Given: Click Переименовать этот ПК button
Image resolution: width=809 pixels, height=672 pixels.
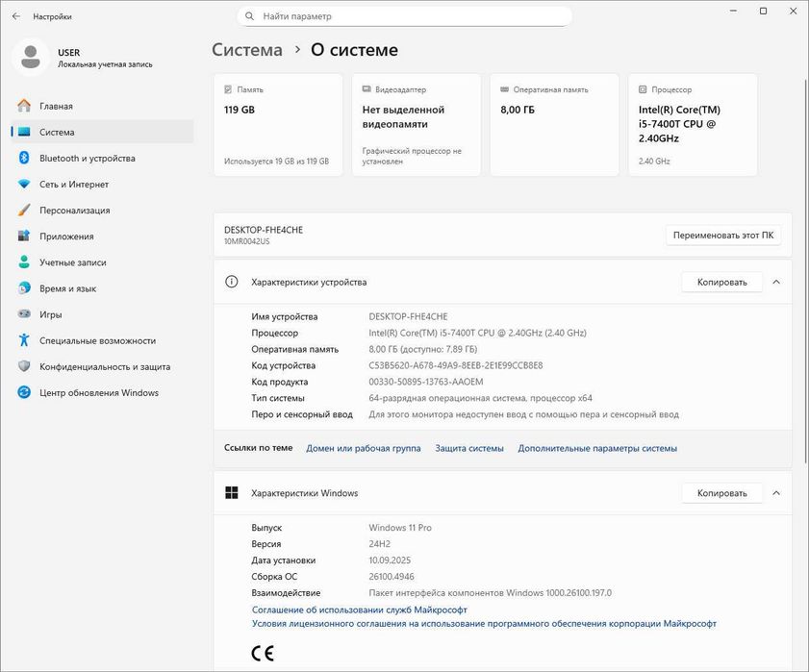Looking at the screenshot, I should pos(722,236).
